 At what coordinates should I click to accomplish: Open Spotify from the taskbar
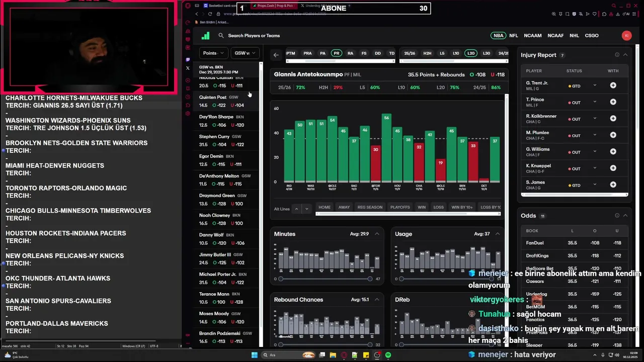coord(388,355)
